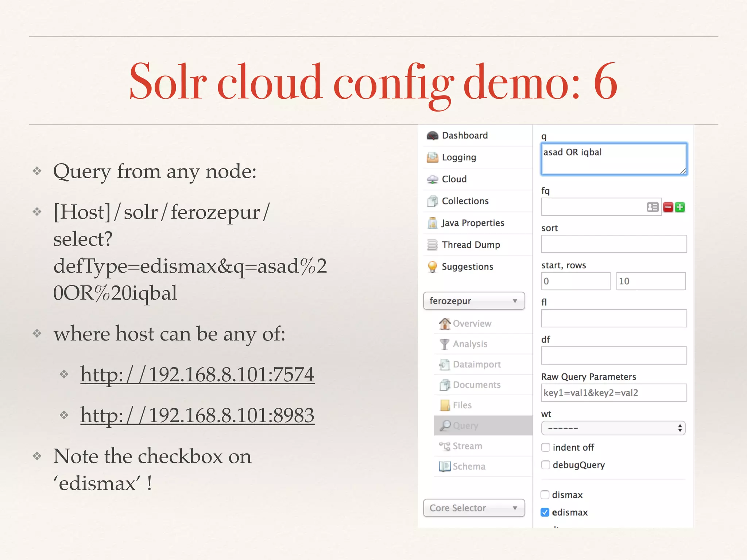Screen dimensions: 747x560
Task: Open the Logging menu item
Action: pyautogui.click(x=478, y=157)
